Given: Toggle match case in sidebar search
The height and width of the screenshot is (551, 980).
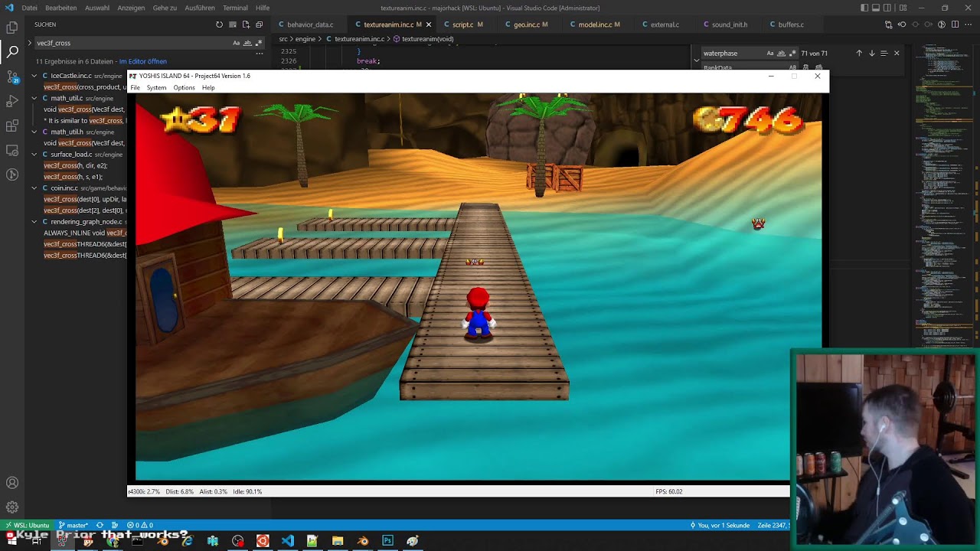Looking at the screenshot, I should (x=236, y=43).
